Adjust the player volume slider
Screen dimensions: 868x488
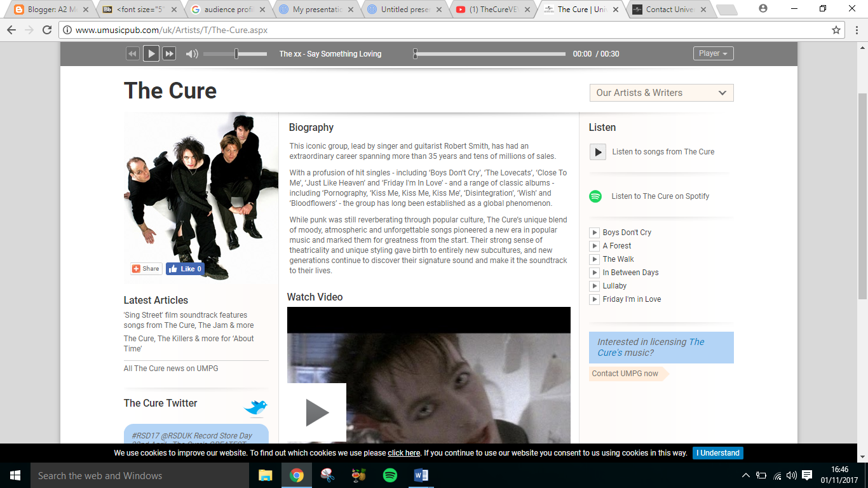pos(235,54)
